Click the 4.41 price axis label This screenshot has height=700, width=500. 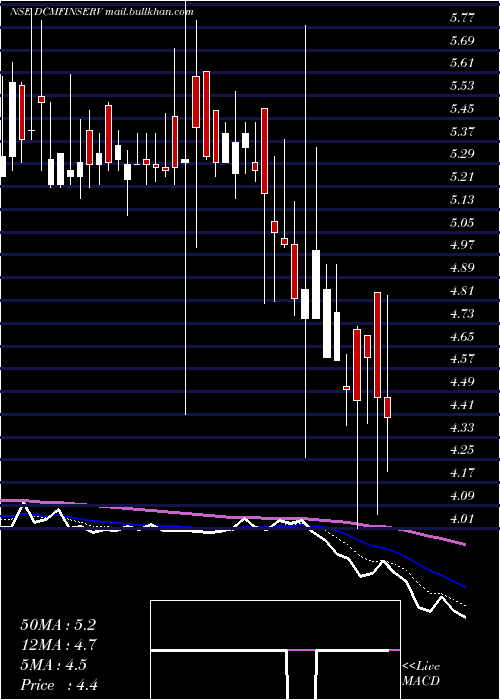[x=462, y=404]
